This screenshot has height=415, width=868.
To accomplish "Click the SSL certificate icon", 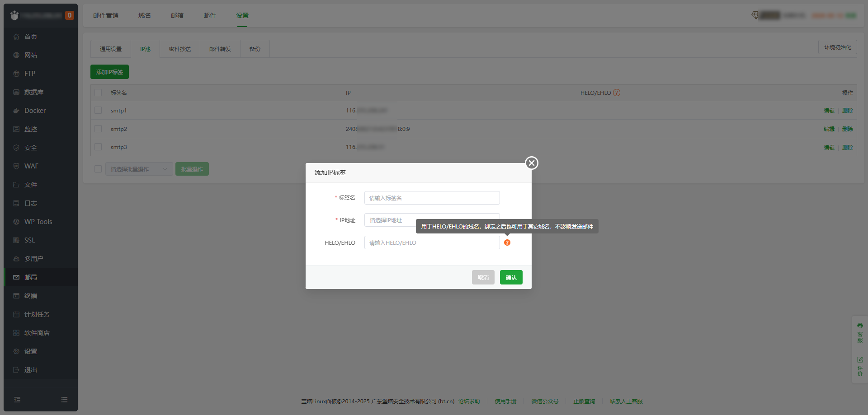I will 16,240.
